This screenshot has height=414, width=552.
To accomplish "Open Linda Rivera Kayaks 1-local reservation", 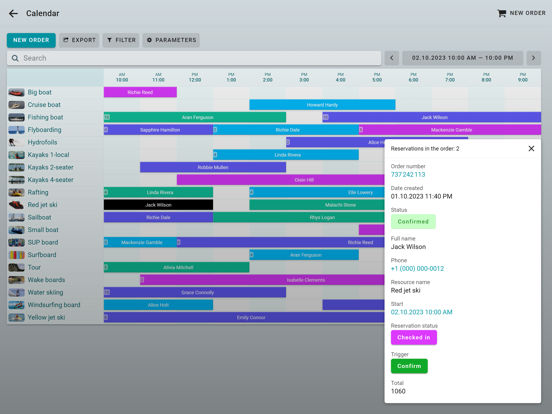I will pyautogui.click(x=286, y=155).
